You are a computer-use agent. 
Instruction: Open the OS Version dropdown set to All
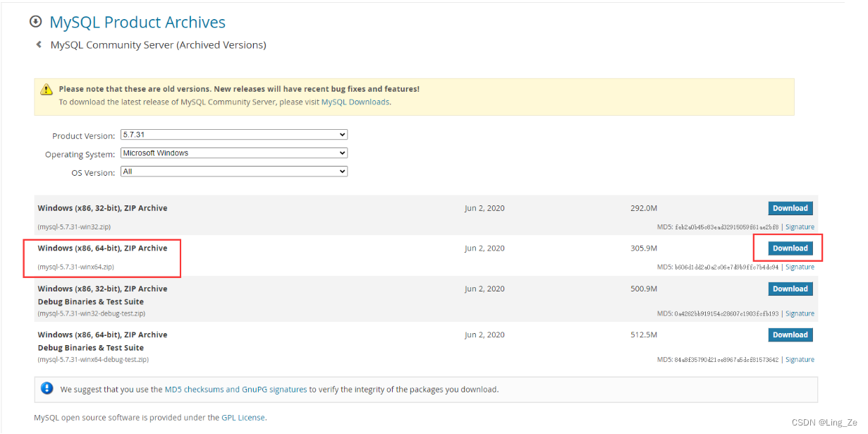coord(234,171)
